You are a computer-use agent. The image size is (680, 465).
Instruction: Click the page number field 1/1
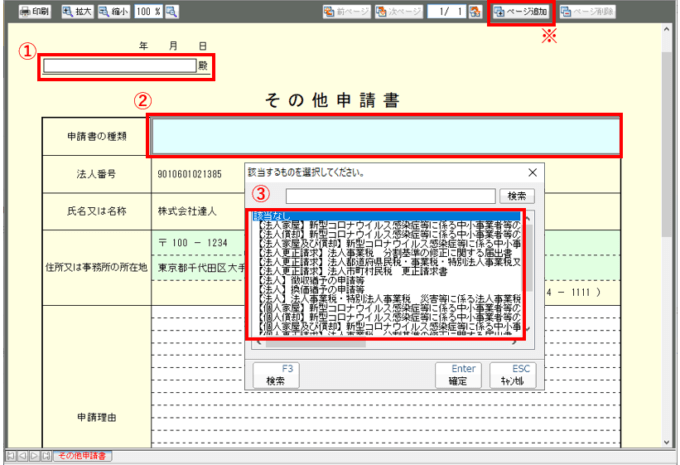447,12
